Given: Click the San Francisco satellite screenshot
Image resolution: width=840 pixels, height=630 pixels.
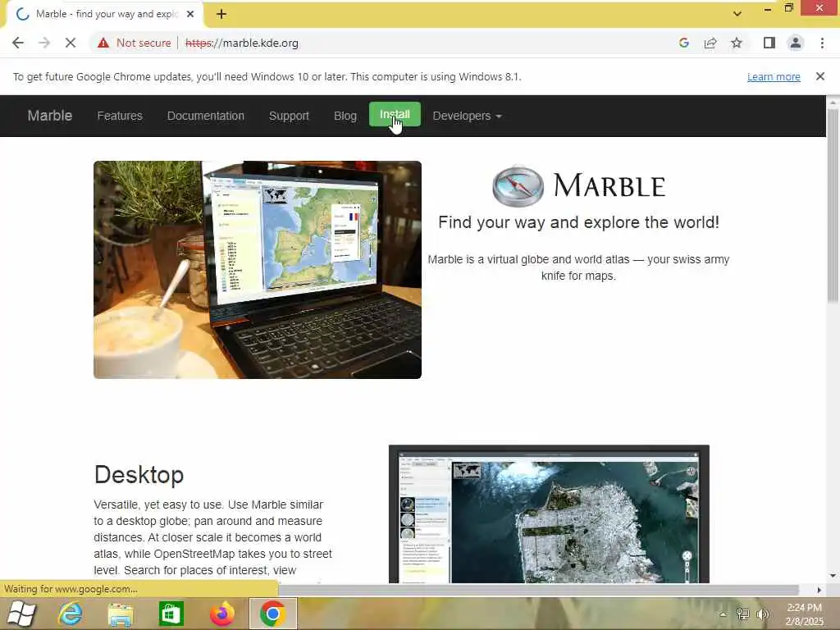Looking at the screenshot, I should pyautogui.click(x=549, y=514).
